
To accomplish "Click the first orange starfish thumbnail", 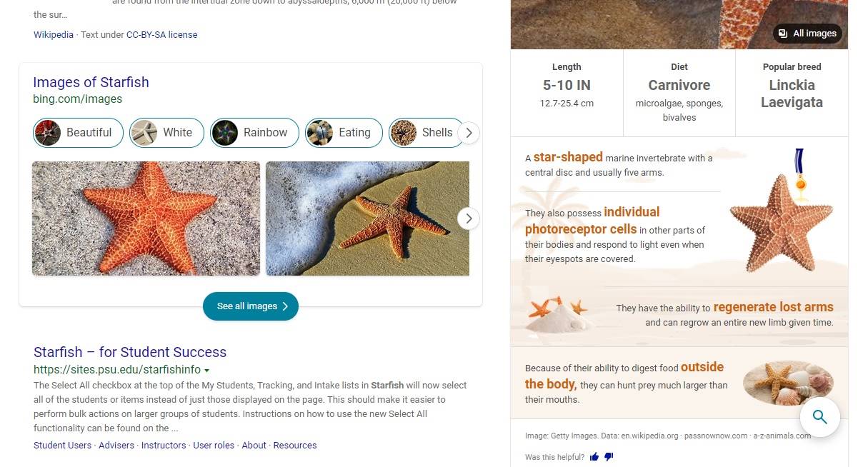I will click(146, 219).
